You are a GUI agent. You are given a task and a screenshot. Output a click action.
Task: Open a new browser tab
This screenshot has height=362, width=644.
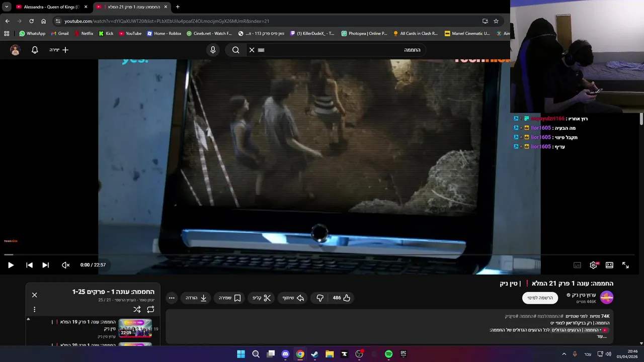[178, 7]
